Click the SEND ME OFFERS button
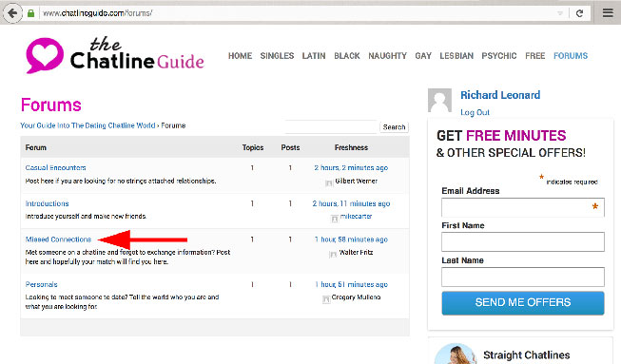This screenshot has height=364, width=621. 523,302
